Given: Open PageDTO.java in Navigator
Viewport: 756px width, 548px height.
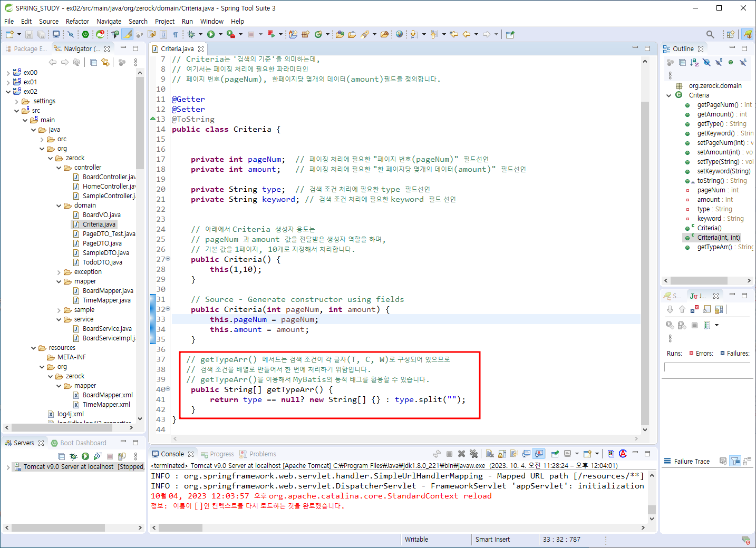Looking at the screenshot, I should point(102,243).
